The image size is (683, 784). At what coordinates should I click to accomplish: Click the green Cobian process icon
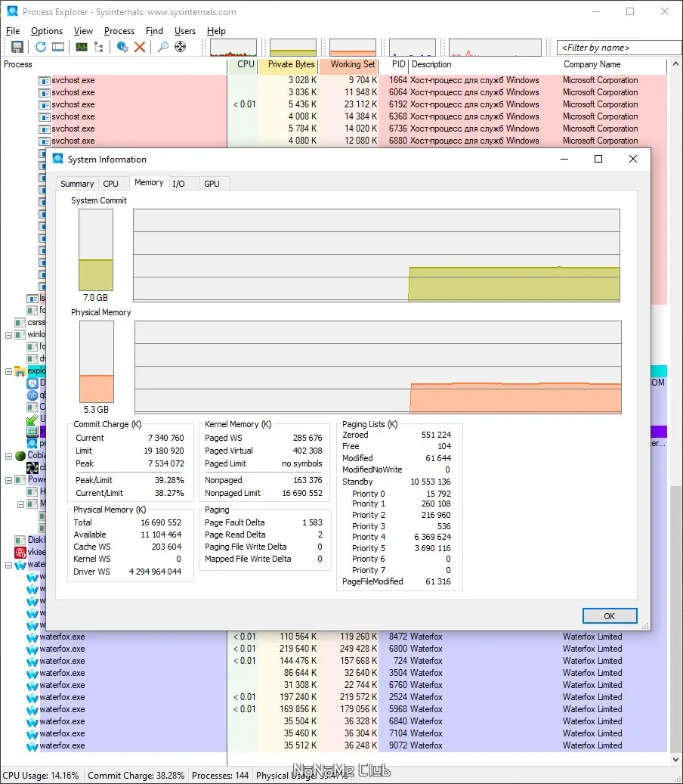point(20,455)
